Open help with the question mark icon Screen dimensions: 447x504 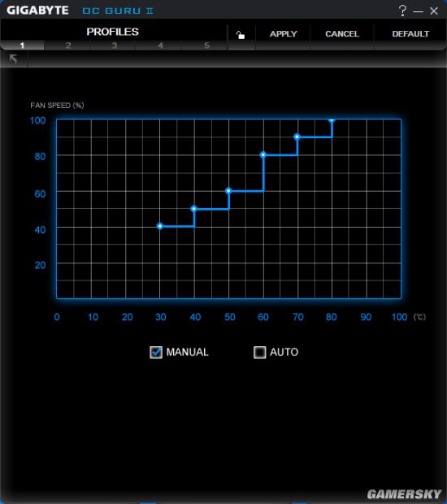coord(402,11)
